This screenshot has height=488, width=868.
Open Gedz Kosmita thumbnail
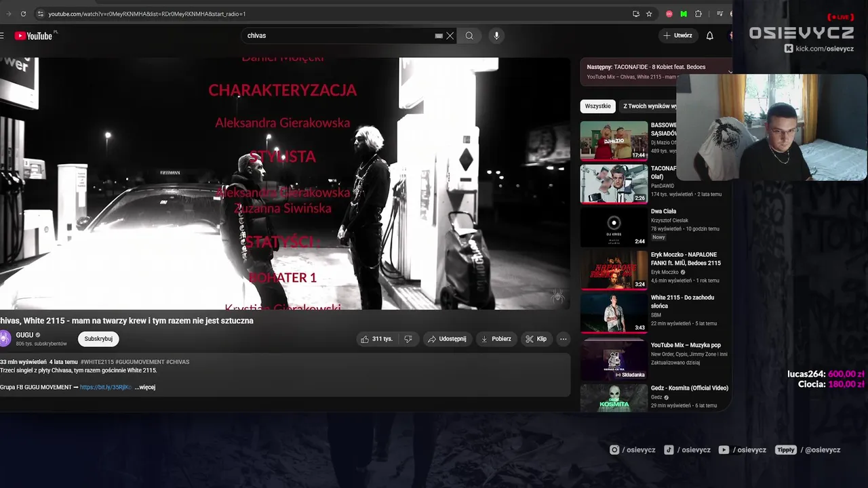click(x=614, y=397)
